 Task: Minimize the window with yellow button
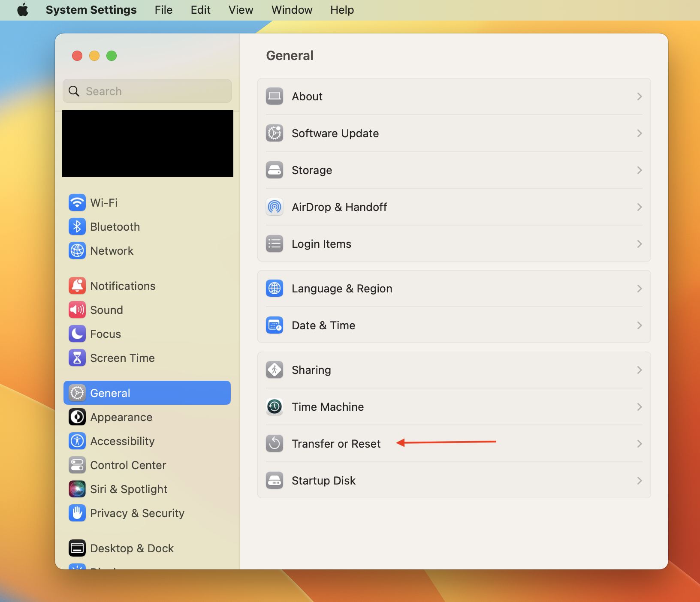[x=94, y=56]
